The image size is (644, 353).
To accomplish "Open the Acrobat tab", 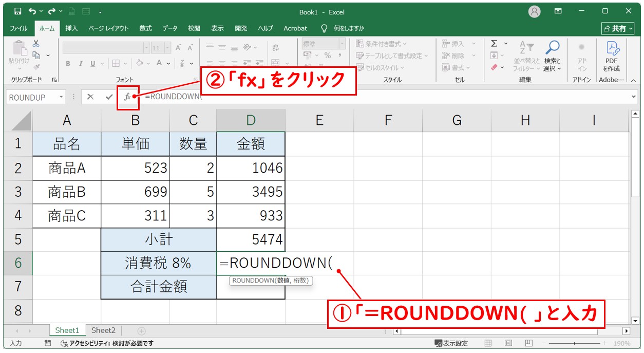I will click(x=295, y=28).
